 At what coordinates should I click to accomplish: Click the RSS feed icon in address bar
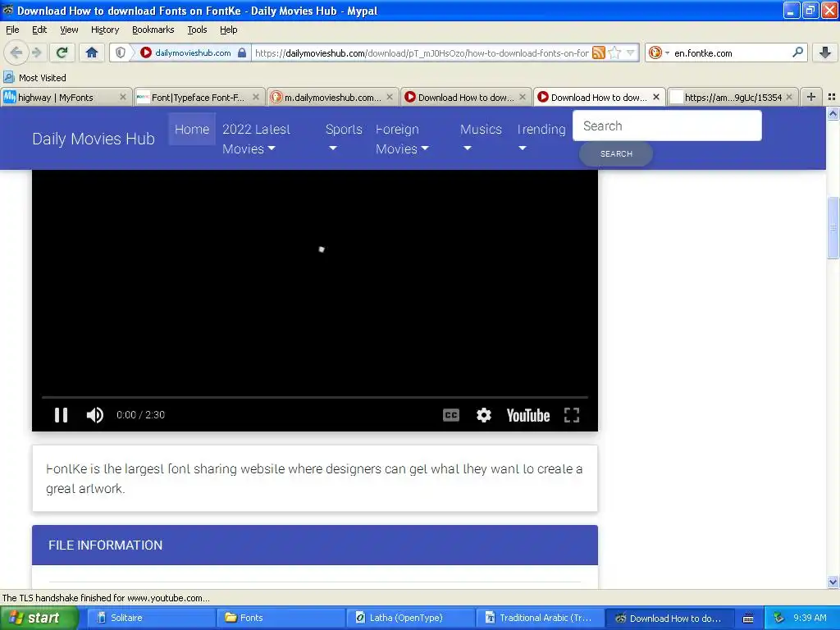coord(598,52)
